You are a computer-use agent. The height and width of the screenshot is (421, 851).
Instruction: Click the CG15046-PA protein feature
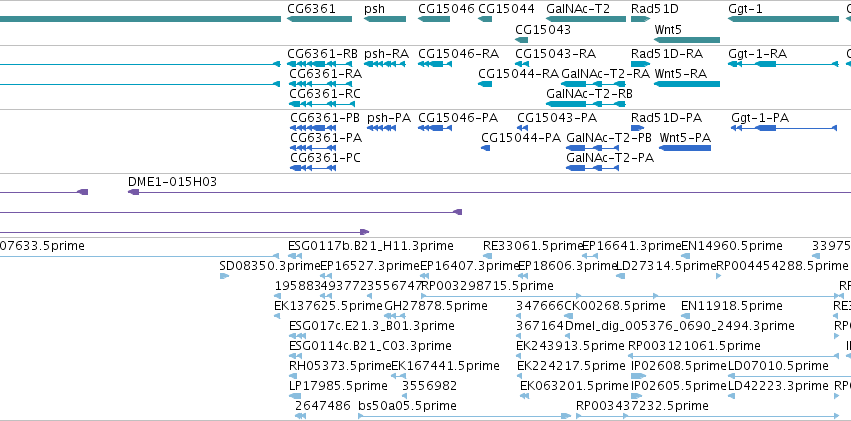pyautogui.click(x=435, y=128)
